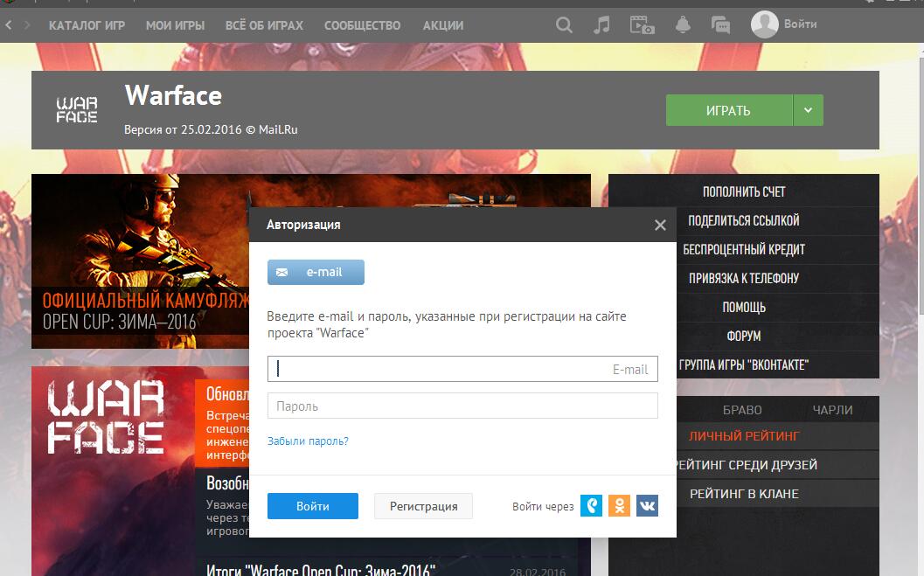Switch to БРАВО rating tab

742,410
